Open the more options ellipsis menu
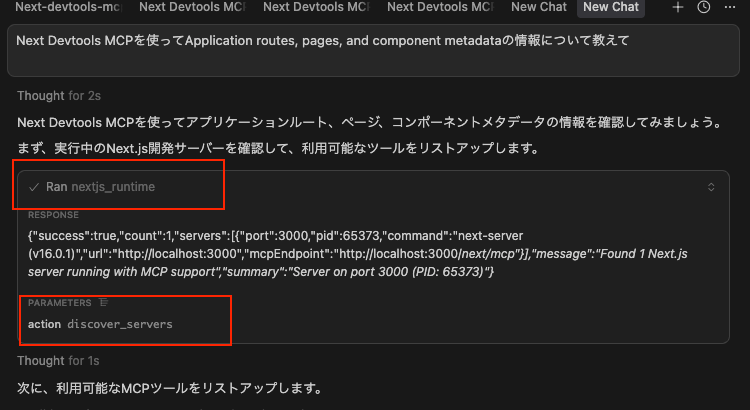The image size is (750, 410). tap(730, 7)
